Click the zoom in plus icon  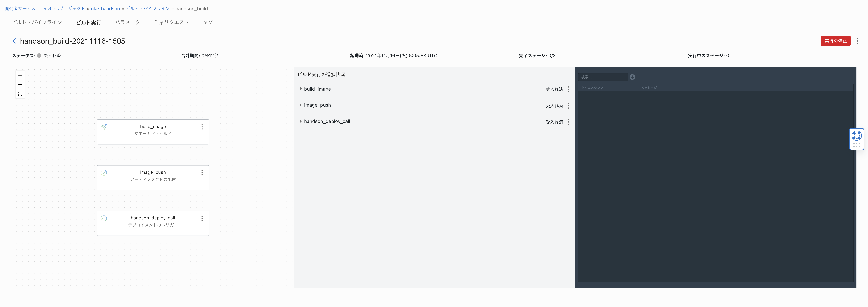20,75
